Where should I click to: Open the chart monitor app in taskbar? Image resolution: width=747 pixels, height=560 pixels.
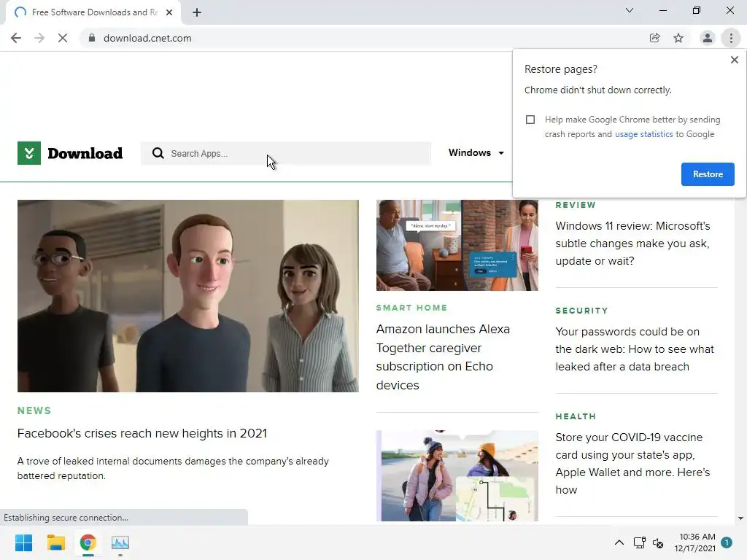[x=120, y=542]
